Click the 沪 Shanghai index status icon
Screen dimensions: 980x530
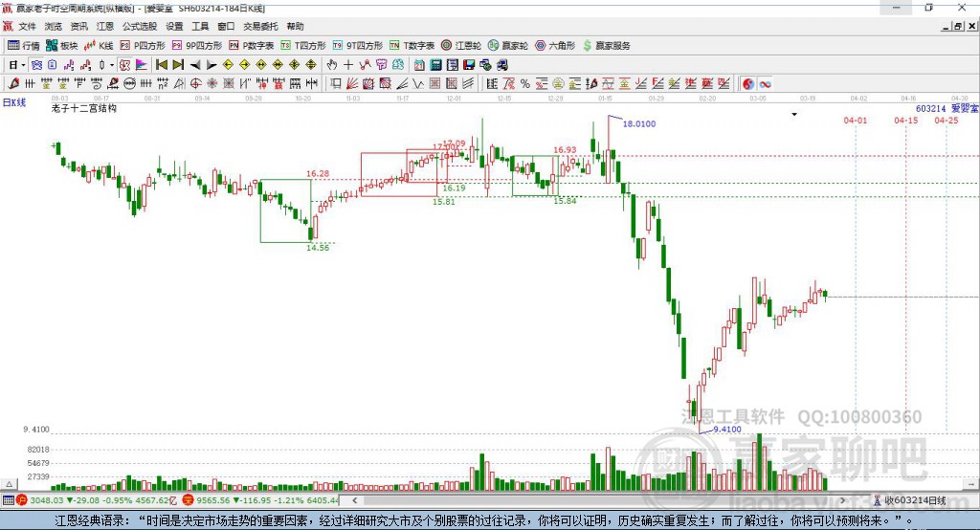[22, 500]
